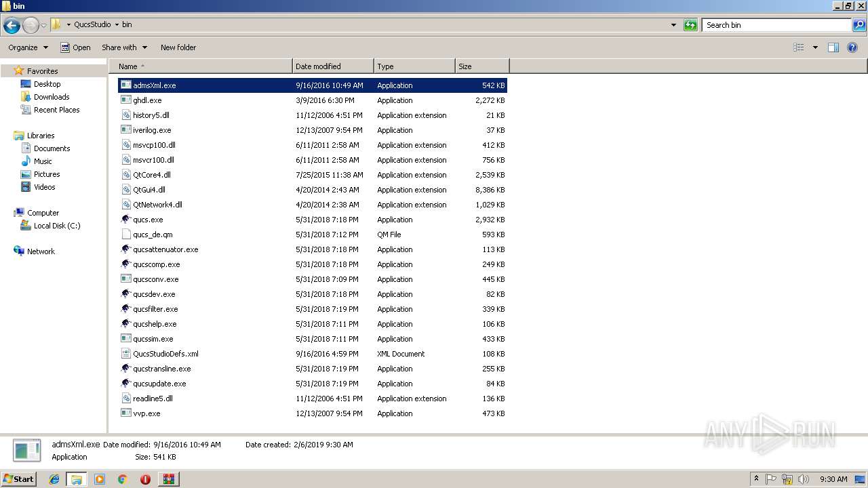This screenshot has width=868, height=488.
Task: Click the Open toolbar button
Action: (x=75, y=47)
